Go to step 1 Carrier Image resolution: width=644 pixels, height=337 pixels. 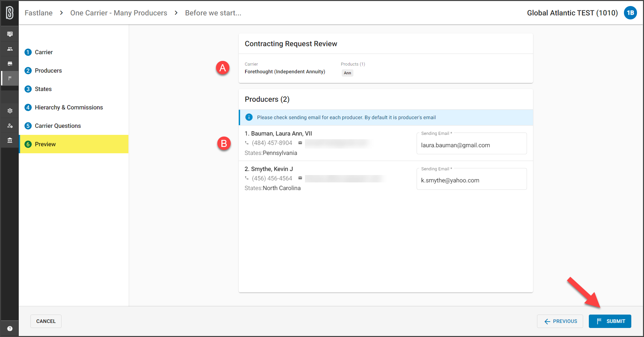[74, 52]
